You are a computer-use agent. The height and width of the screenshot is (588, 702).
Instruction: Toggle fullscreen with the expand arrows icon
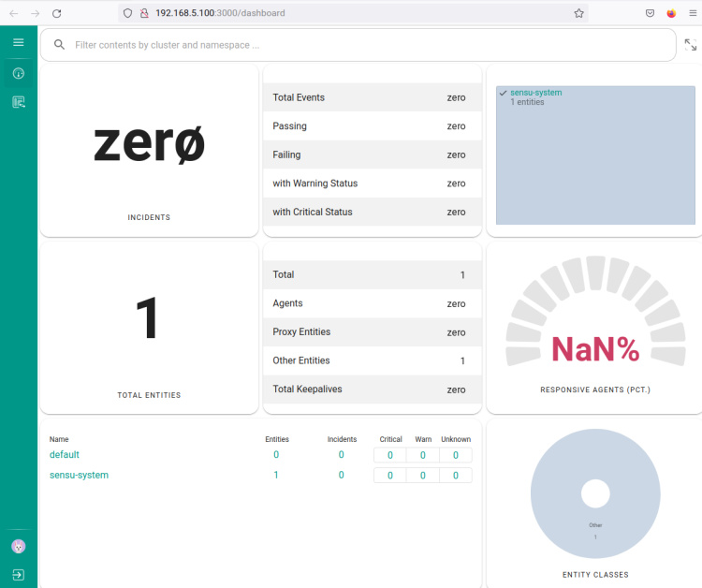(x=691, y=44)
